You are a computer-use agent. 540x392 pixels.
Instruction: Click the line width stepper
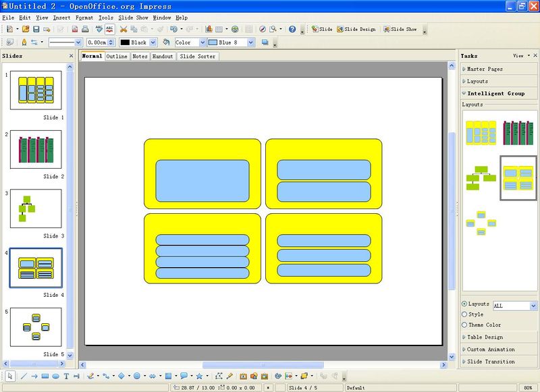coord(111,43)
